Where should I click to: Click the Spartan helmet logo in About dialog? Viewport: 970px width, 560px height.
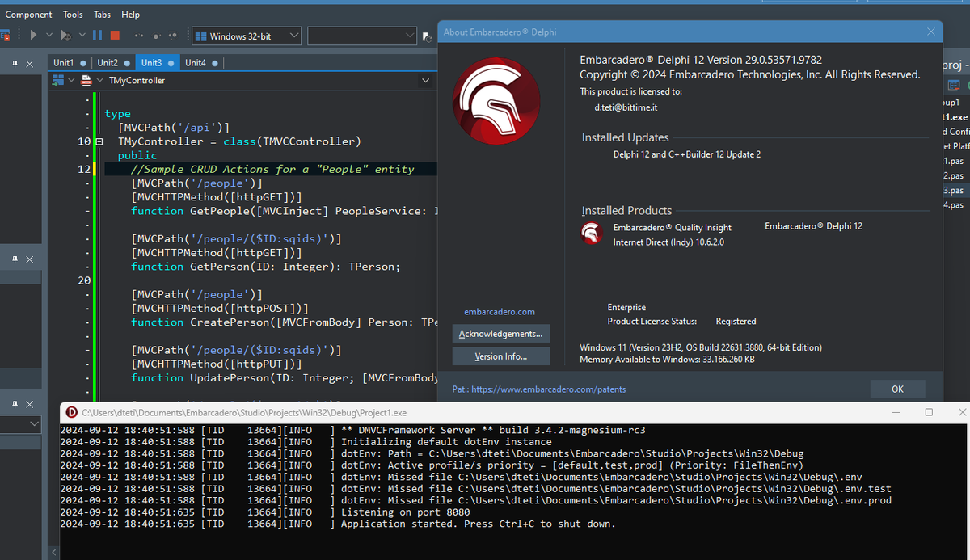[x=496, y=101]
